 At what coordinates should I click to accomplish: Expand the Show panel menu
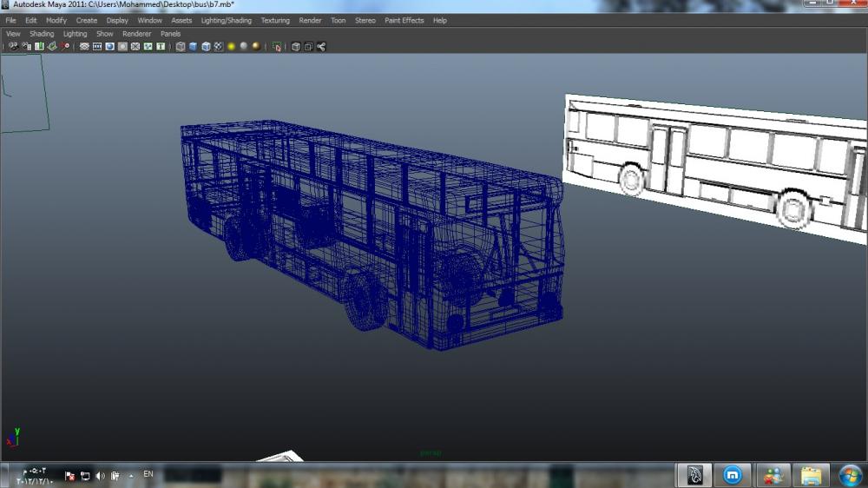point(104,34)
